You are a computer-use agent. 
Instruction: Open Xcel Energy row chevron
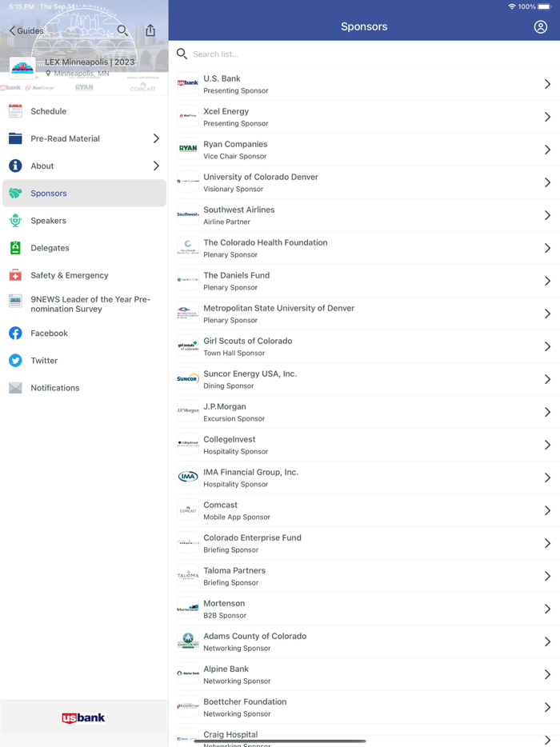[x=548, y=118]
